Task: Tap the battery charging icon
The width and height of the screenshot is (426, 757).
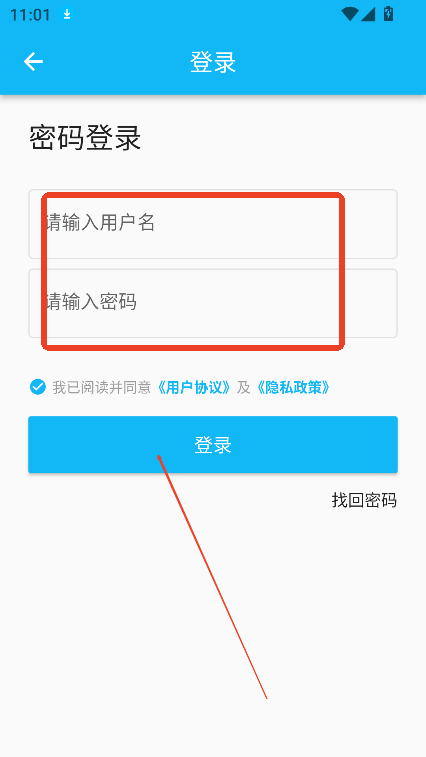Action: click(388, 14)
